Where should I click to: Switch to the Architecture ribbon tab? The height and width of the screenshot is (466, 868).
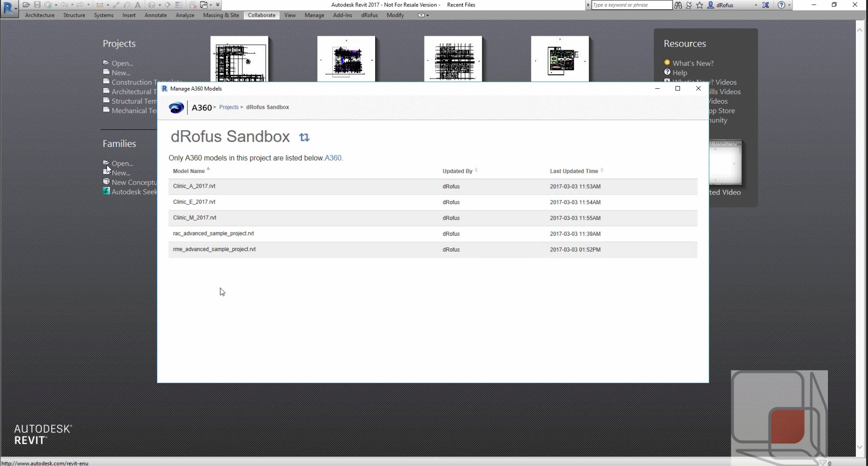click(40, 15)
